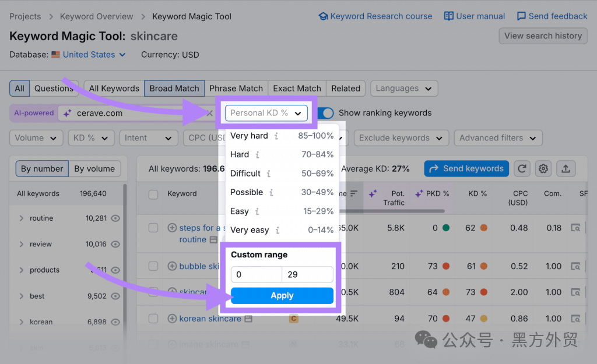Switch grouping to By volume
597x364 pixels.
[x=94, y=168]
